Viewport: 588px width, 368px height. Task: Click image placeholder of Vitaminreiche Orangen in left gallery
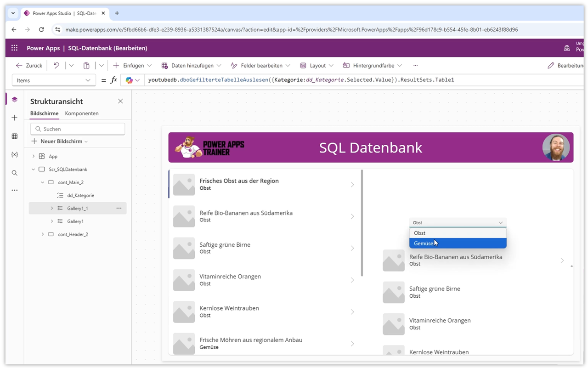point(184,280)
